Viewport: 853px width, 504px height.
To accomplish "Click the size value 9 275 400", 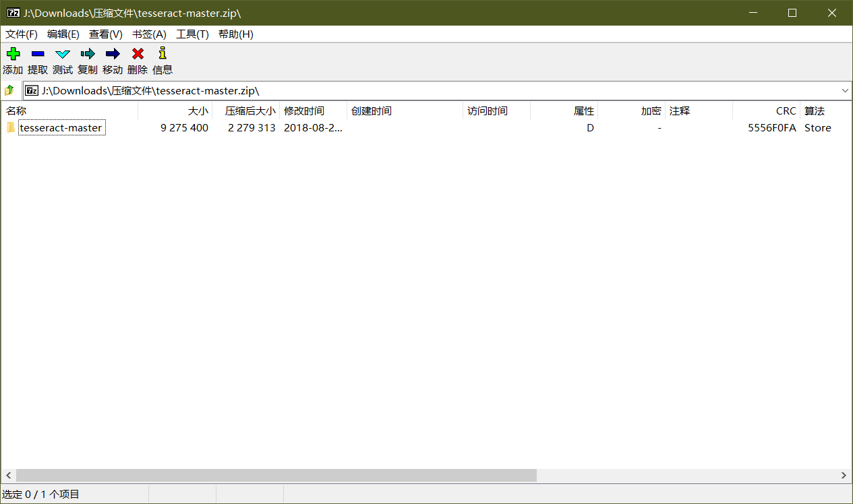I will 184,128.
